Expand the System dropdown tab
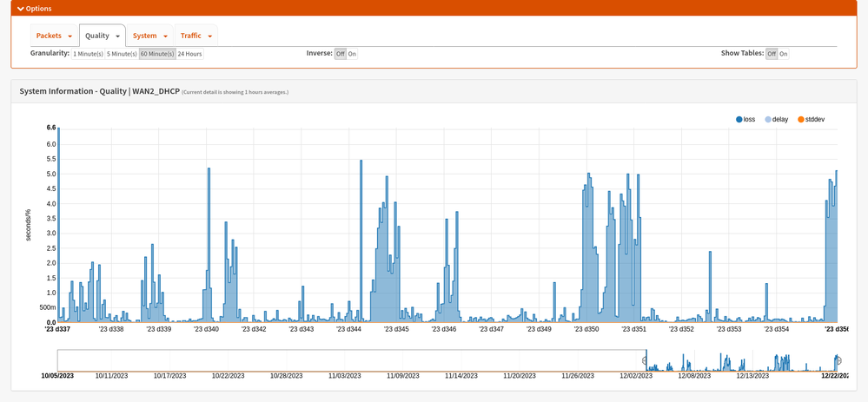The image size is (868, 402). (150, 36)
